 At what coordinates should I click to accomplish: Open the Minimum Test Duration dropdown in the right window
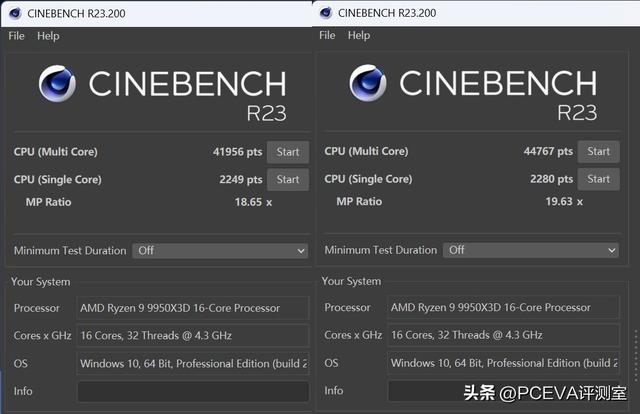[x=531, y=250]
